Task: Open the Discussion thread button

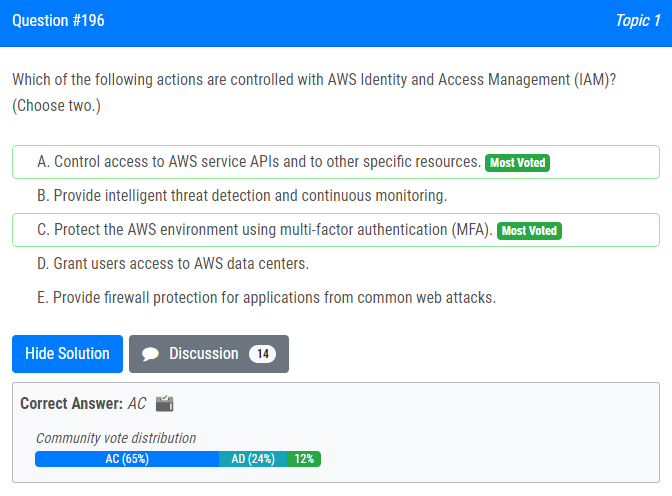Action: click(209, 354)
